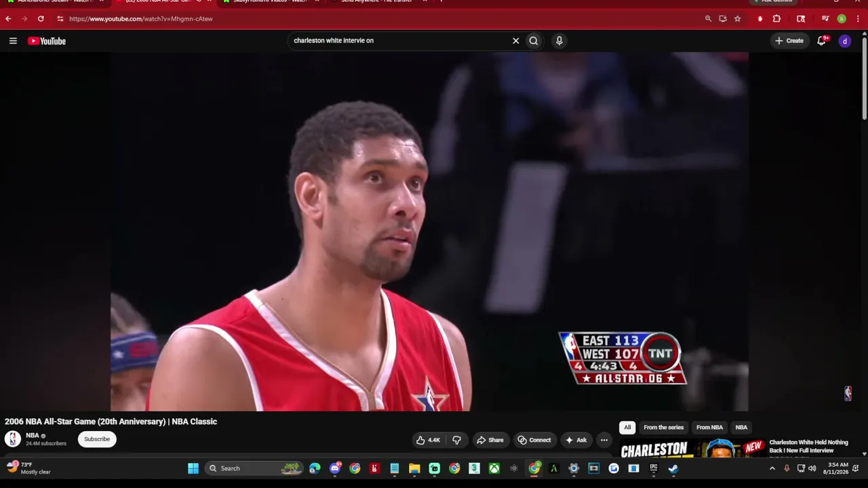Image resolution: width=868 pixels, height=488 pixels.
Task: Launch Steam from the taskbar
Action: click(x=673, y=468)
